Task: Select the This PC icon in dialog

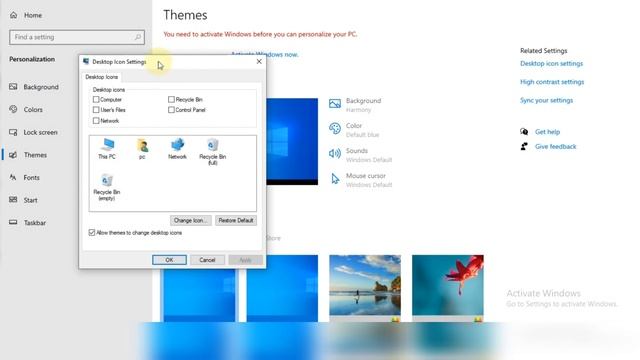Action: 107,149
